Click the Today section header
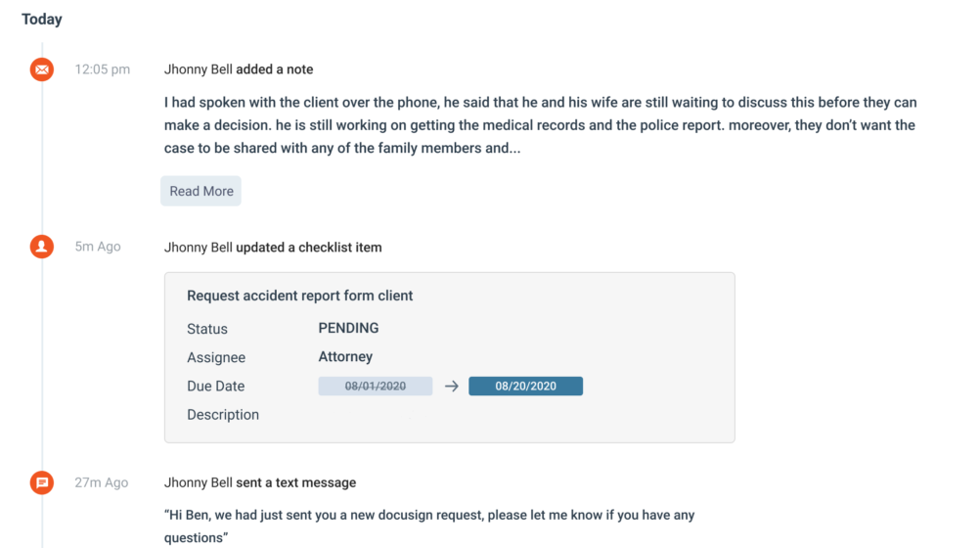 coord(42,20)
